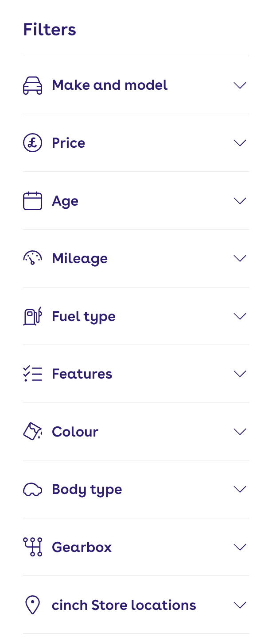The width and height of the screenshot is (280, 644).
Task: Select the Features filter label
Action: (82, 374)
